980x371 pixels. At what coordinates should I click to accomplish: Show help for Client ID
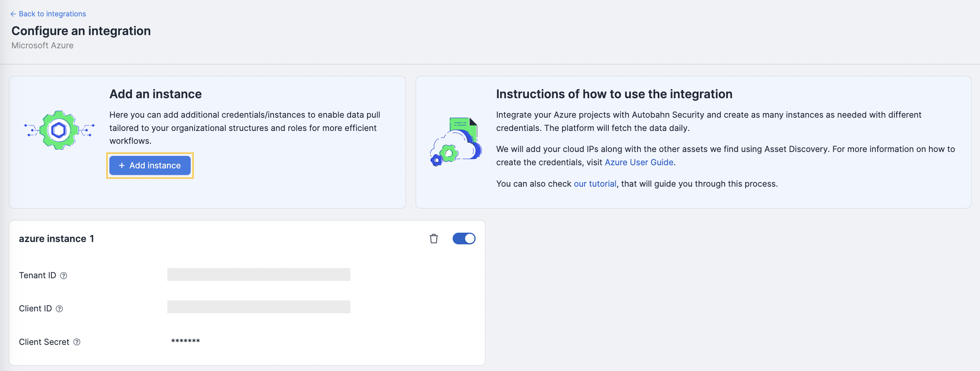point(59,309)
